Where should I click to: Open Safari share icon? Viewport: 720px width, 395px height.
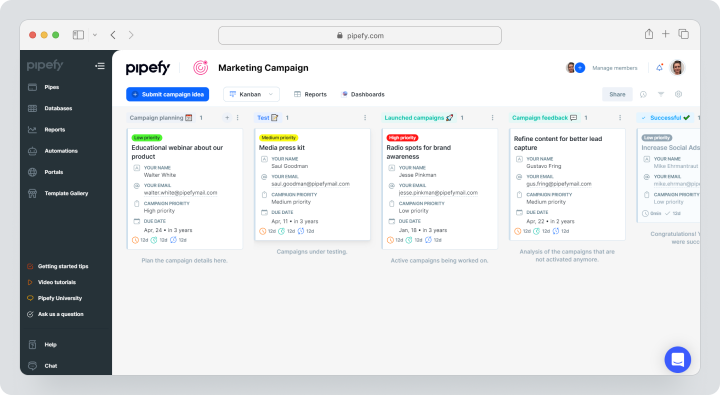pyautogui.click(x=648, y=34)
